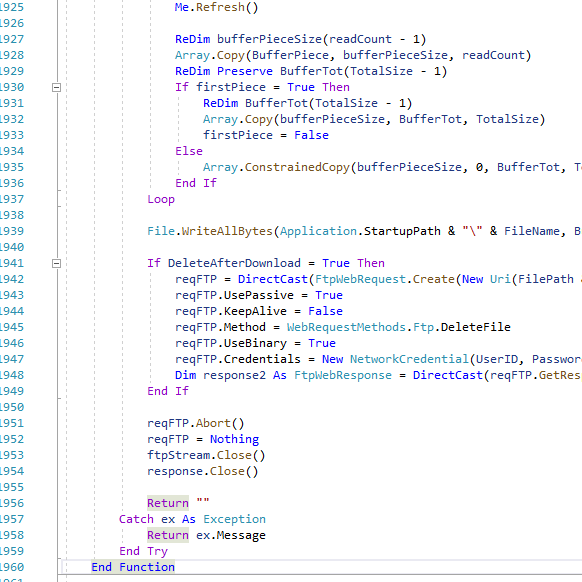Click the 'ReDim Preserve BufferTot' line
The height and width of the screenshot is (582, 582).
click(311, 71)
